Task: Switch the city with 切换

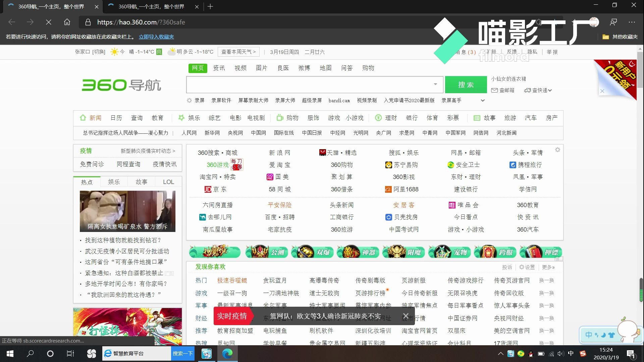Action: tap(99, 52)
